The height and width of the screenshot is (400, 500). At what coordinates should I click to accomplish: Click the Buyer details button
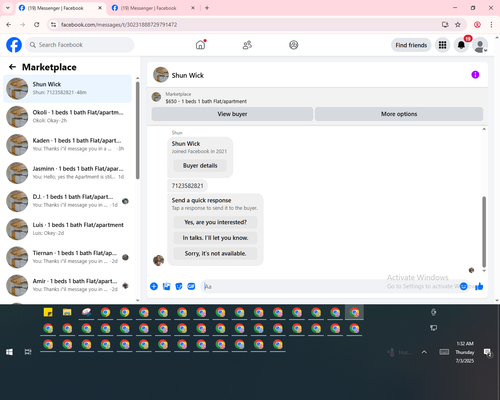[x=200, y=166]
